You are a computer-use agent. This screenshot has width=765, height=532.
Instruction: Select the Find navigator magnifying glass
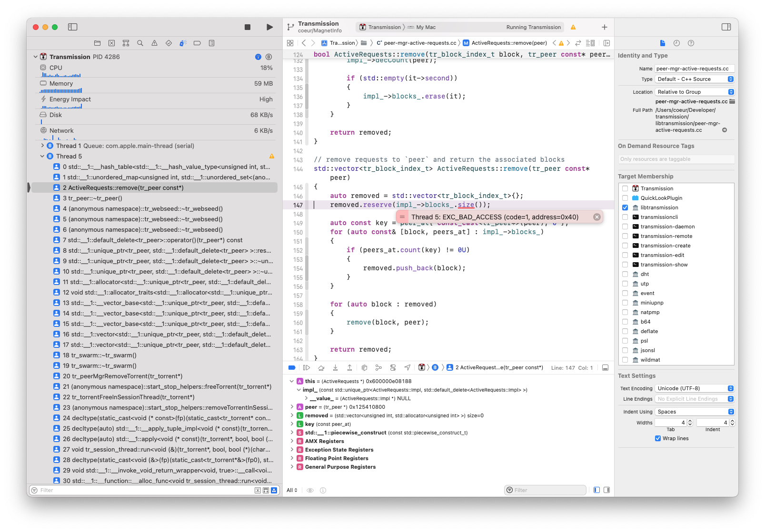(140, 43)
